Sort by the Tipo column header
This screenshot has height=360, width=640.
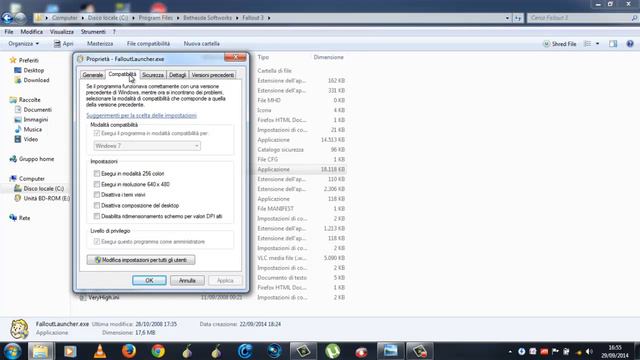pyautogui.click(x=263, y=58)
